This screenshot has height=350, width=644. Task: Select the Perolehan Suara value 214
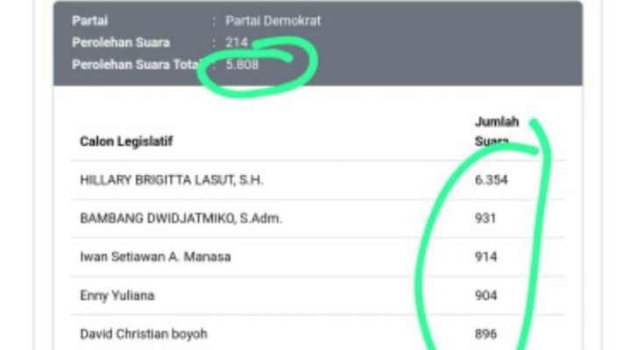coord(237,42)
